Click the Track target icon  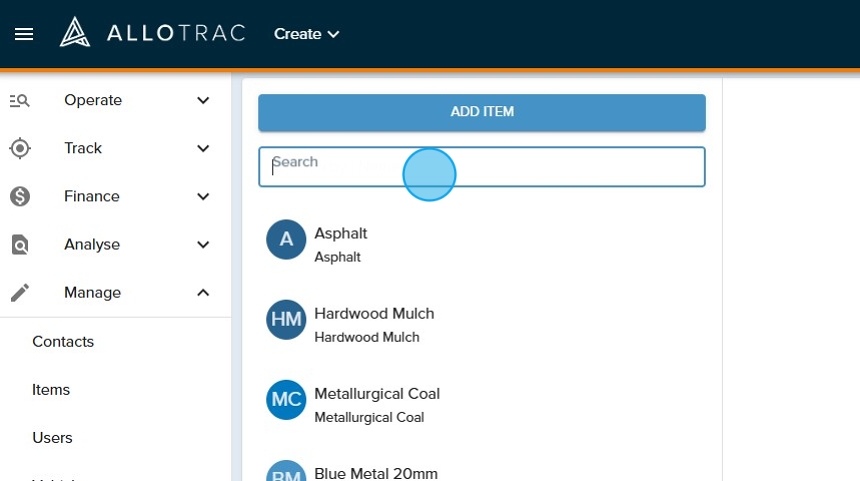point(20,148)
